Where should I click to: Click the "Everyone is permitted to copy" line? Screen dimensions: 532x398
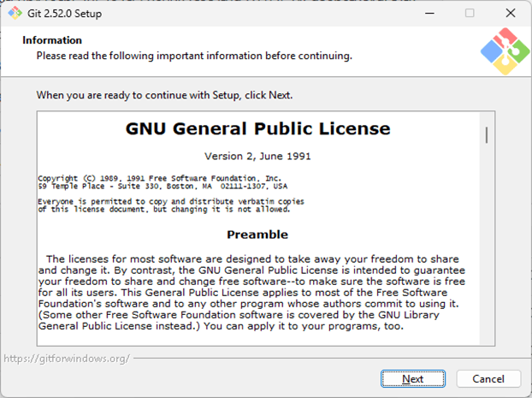171,201
